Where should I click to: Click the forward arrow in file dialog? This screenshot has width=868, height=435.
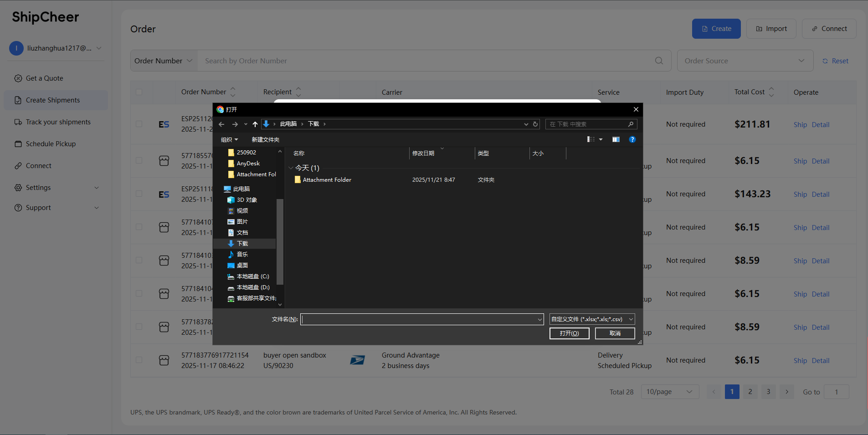[x=235, y=124]
